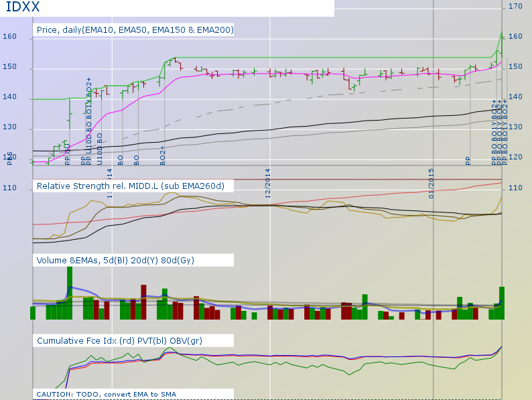The width and height of the screenshot is (532, 400).
Task: Click the 'CAUTION: TODO, convert EMA to SMA' note
Action: pyautogui.click(x=106, y=394)
